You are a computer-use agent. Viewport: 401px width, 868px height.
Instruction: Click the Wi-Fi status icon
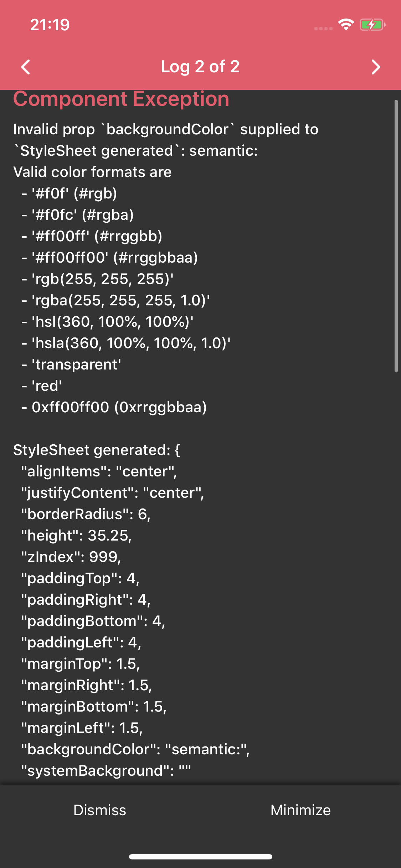345,24
